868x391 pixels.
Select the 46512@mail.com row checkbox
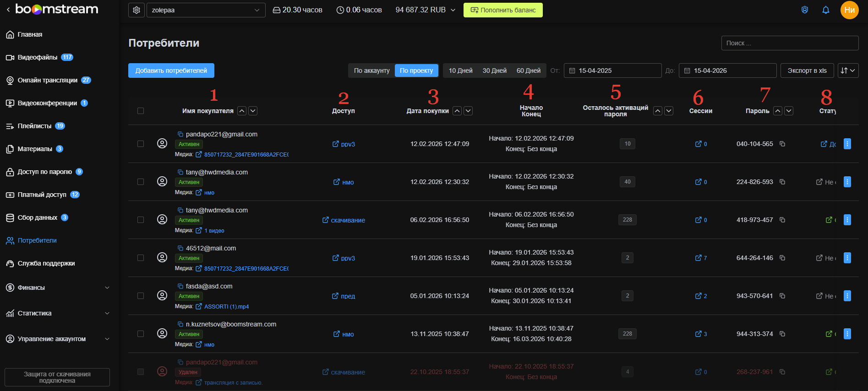click(141, 258)
